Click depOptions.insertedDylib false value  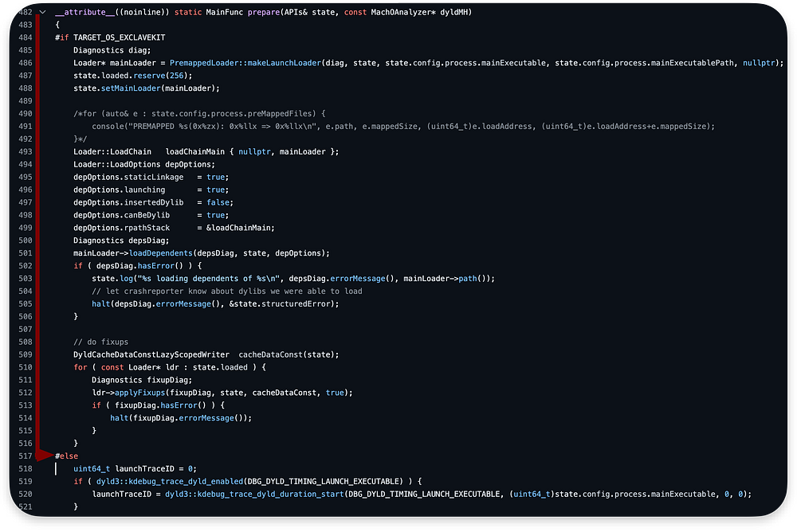coord(218,203)
